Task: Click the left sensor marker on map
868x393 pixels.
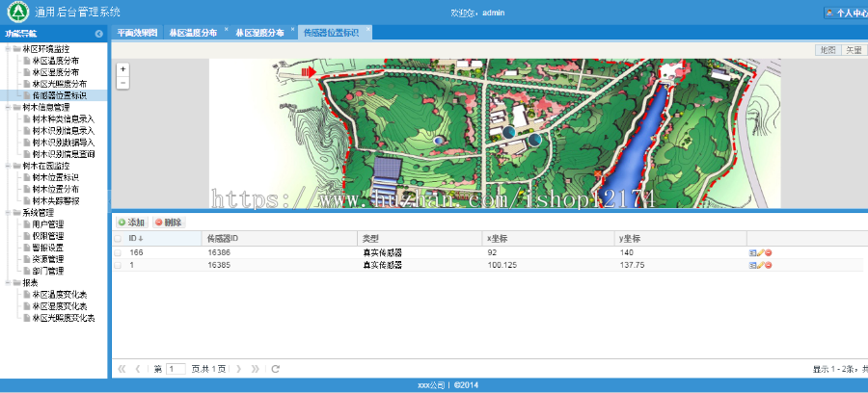Action: [x=509, y=132]
